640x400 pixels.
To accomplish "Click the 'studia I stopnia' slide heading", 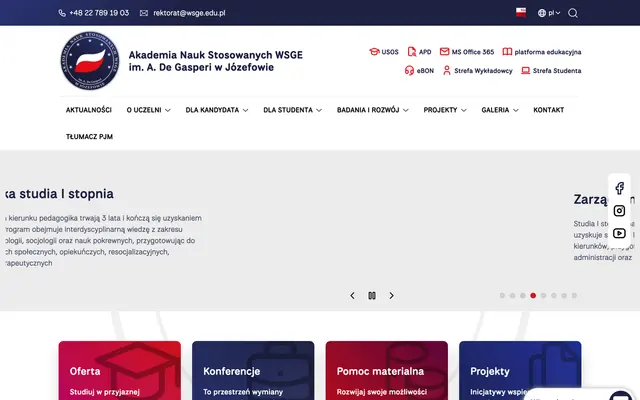I will coord(67,193).
